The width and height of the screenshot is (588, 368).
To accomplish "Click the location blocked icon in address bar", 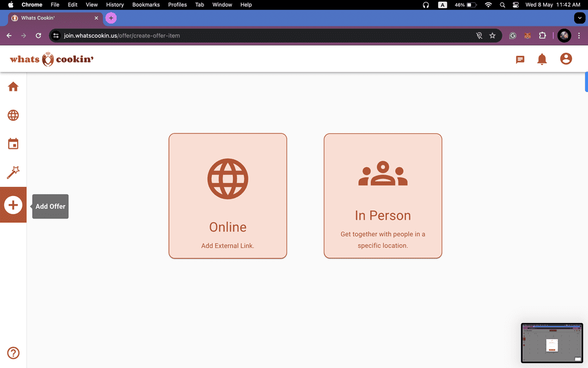I will (x=479, y=36).
